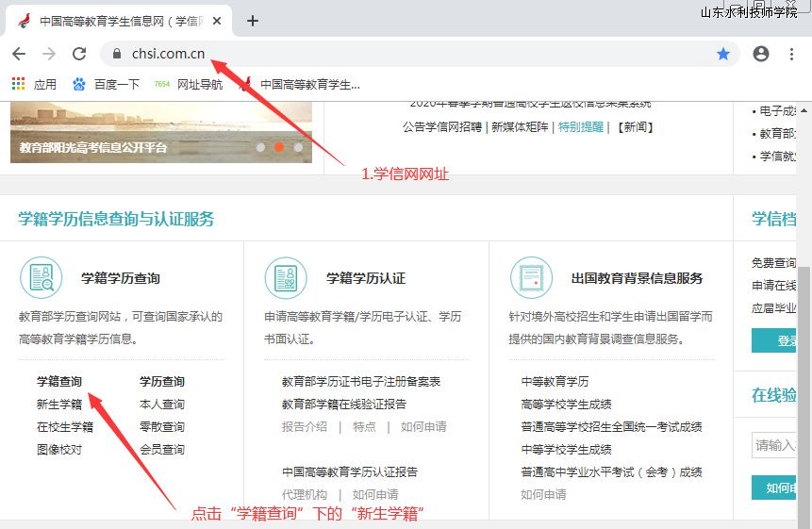The image size is (812, 529).
Task: Click 如何申请 beside 特点
Action: pyautogui.click(x=423, y=427)
